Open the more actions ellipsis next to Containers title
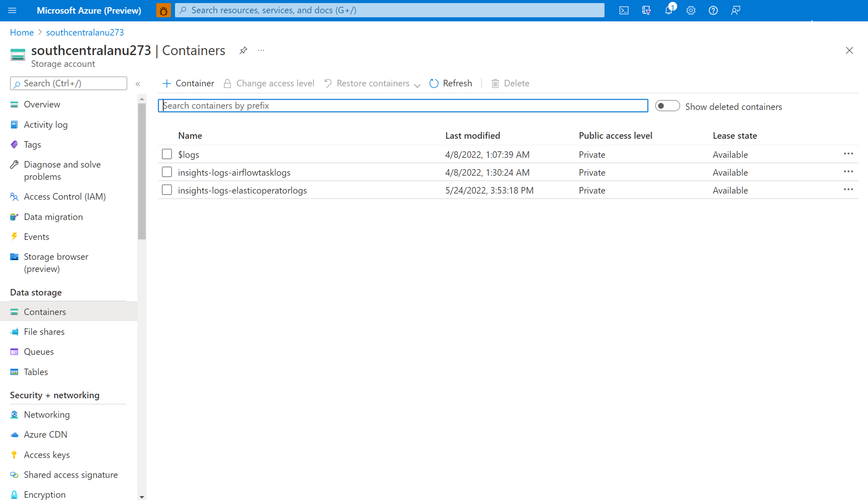Image resolution: width=868 pixels, height=500 pixels. tap(261, 50)
